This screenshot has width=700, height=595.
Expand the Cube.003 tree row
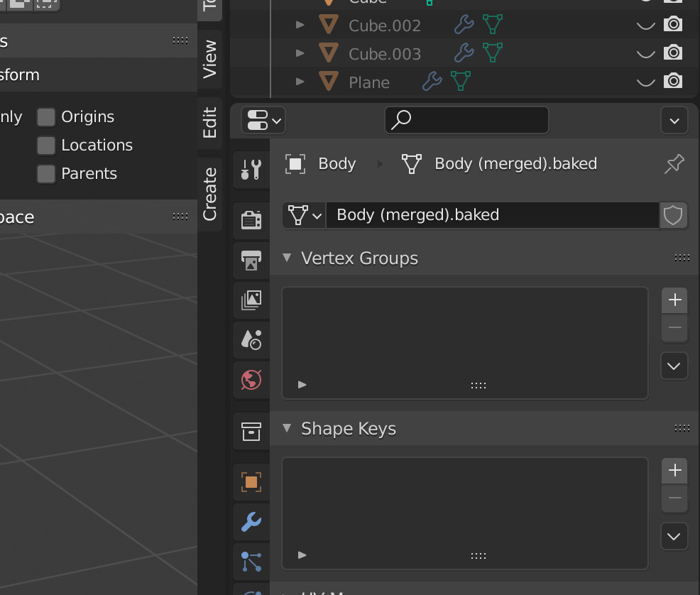click(300, 53)
